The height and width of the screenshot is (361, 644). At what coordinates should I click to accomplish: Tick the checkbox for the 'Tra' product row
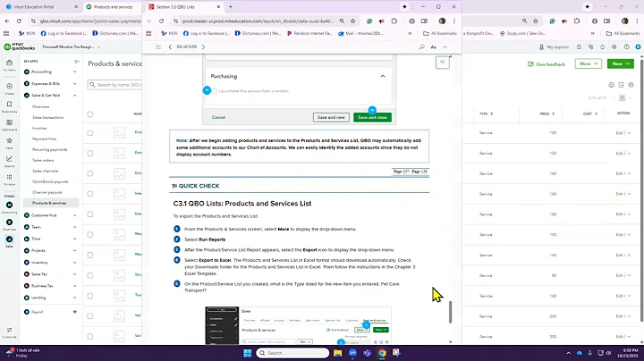pyautogui.click(x=90, y=296)
